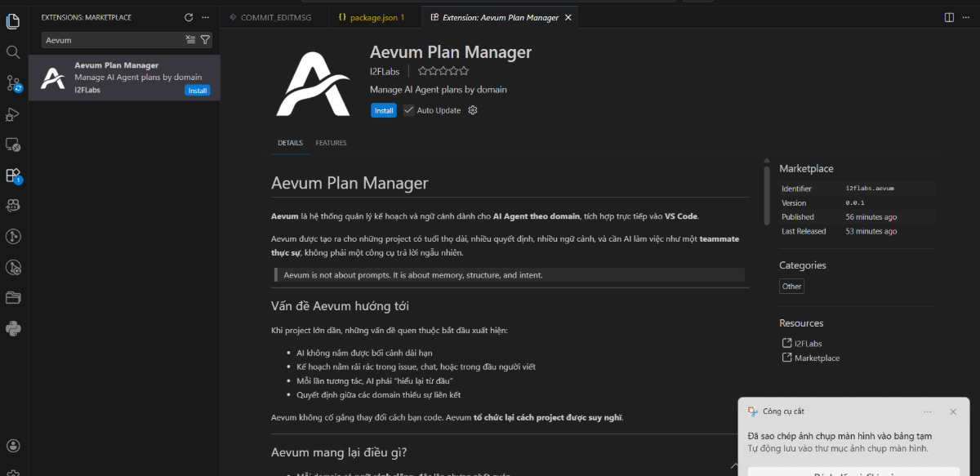Open the Search view icon
Screen dimensions: 980x476
point(12,51)
